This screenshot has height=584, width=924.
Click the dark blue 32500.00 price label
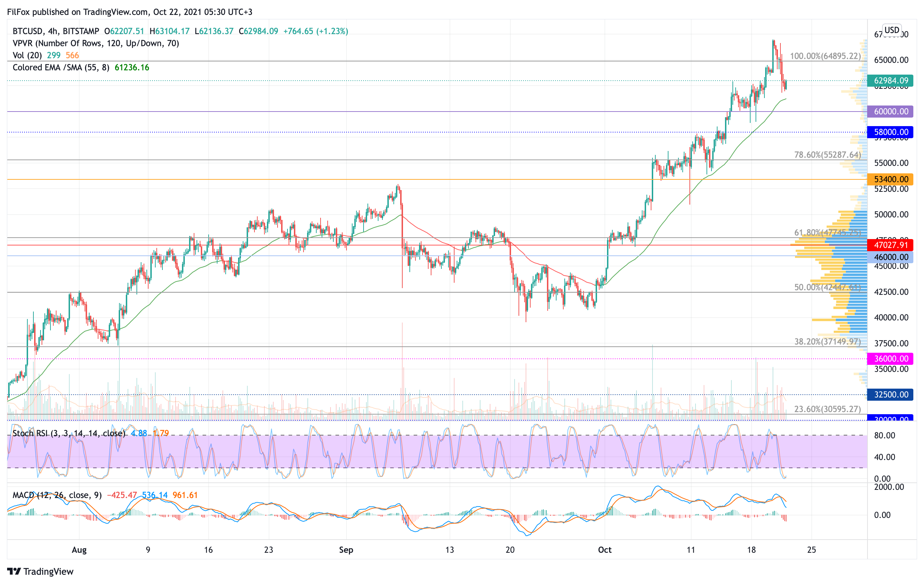(890, 395)
